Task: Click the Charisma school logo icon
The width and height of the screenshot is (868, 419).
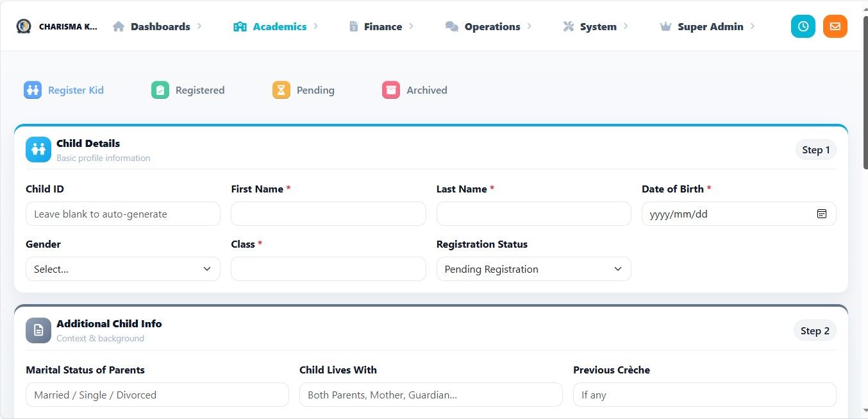Action: (x=24, y=26)
